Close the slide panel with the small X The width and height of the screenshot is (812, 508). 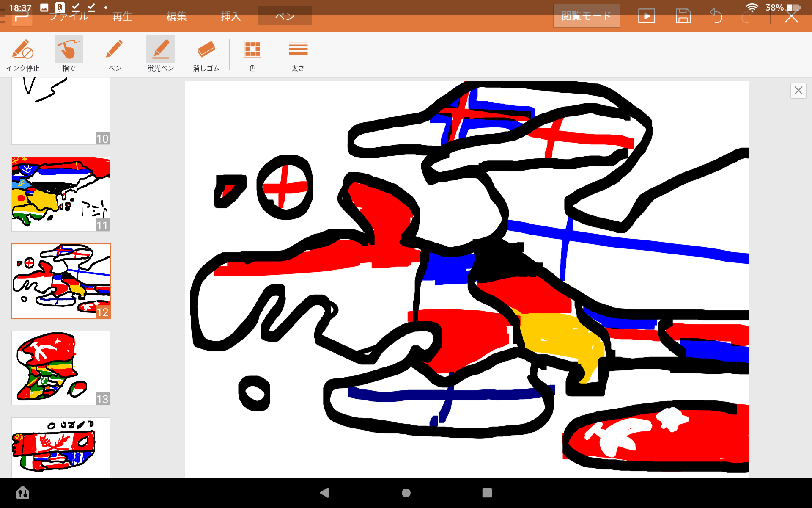[798, 90]
